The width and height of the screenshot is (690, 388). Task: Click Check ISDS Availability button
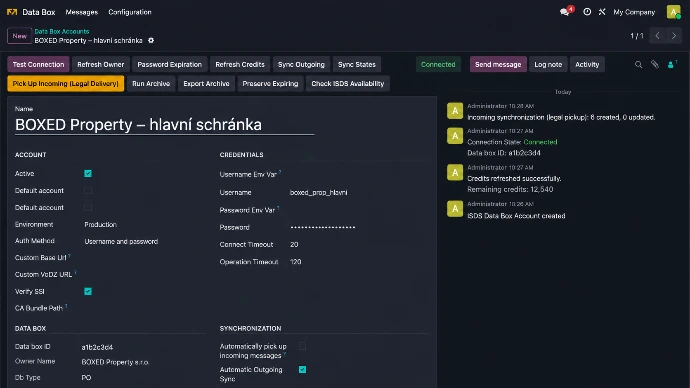pos(348,84)
